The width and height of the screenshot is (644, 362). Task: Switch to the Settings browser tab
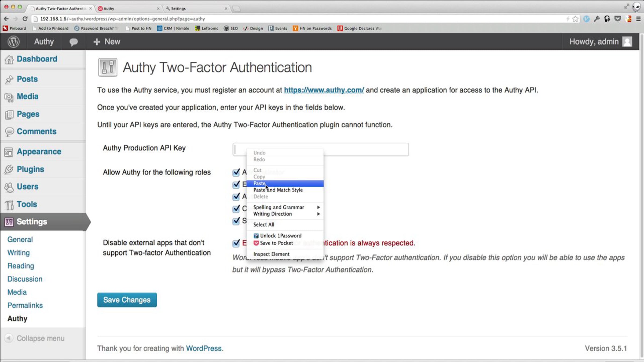pos(197,9)
